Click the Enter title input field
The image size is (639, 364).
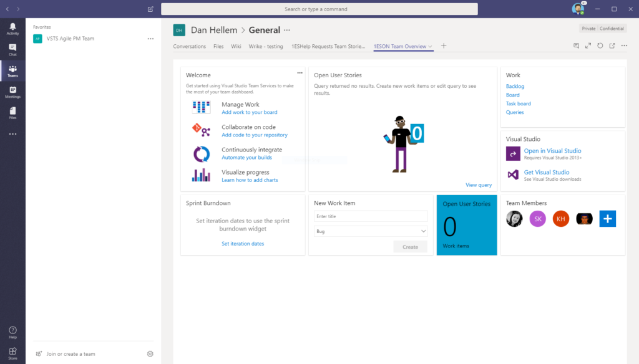(371, 216)
